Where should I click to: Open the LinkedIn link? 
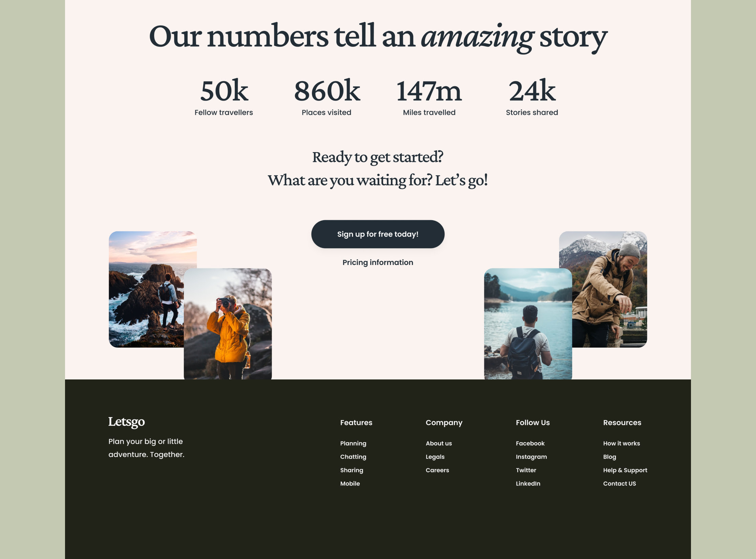pyautogui.click(x=528, y=483)
